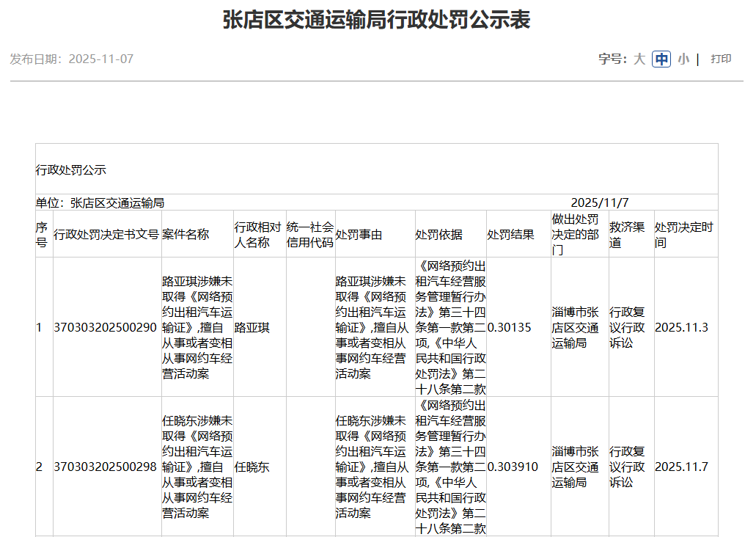Click the name 路亚琪 in 行政相对人名称 column

pos(252,327)
